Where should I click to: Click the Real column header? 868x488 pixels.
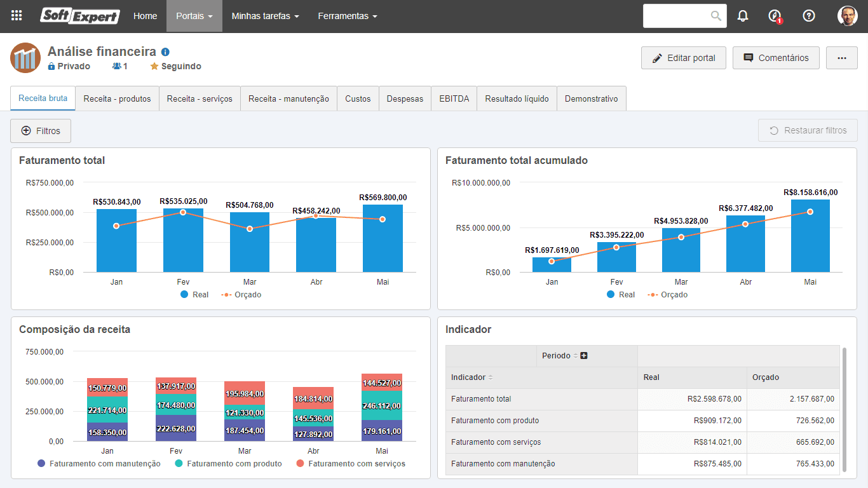(x=692, y=377)
